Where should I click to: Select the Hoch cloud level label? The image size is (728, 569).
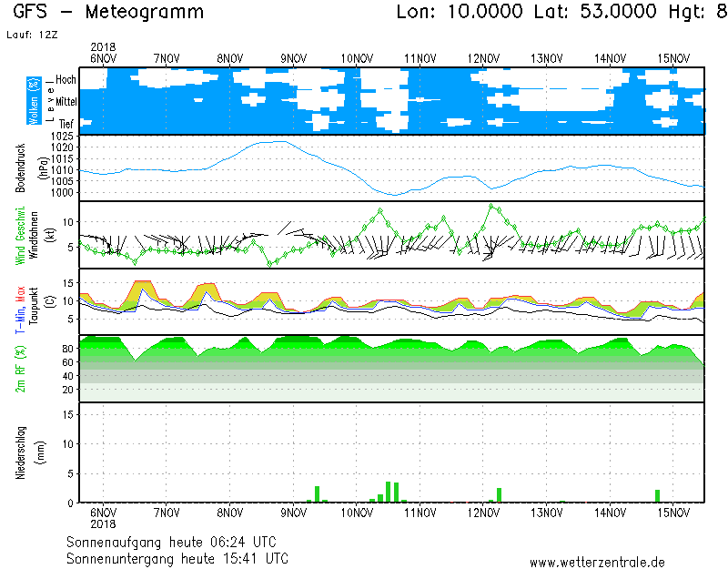65,80
